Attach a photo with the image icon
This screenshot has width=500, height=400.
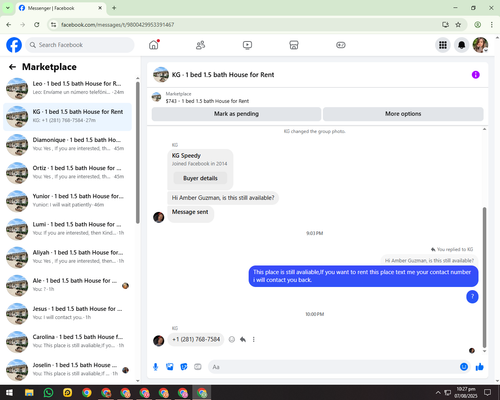(170, 367)
